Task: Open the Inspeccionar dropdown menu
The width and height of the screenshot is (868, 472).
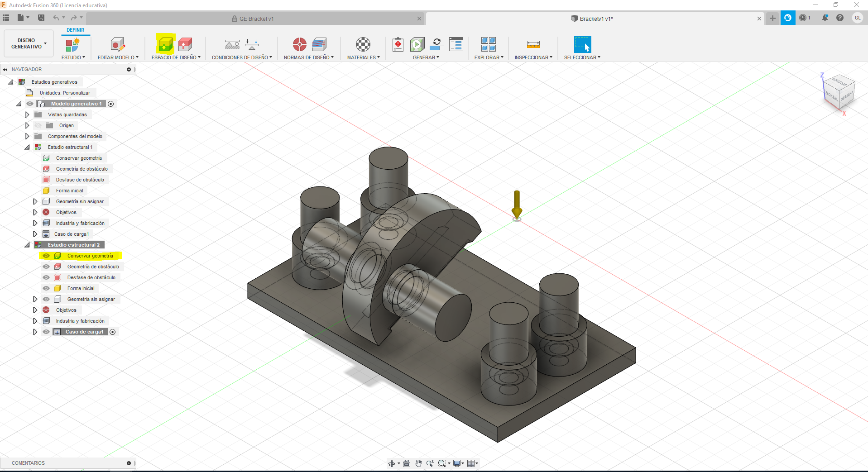Action: (533, 57)
